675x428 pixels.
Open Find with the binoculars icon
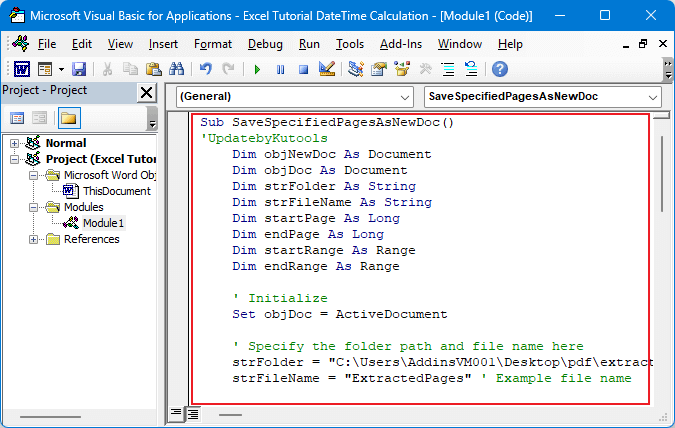(x=176, y=69)
